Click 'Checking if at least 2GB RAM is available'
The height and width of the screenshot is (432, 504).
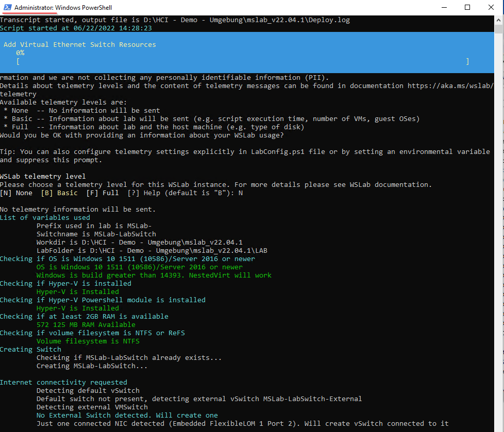pos(84,316)
